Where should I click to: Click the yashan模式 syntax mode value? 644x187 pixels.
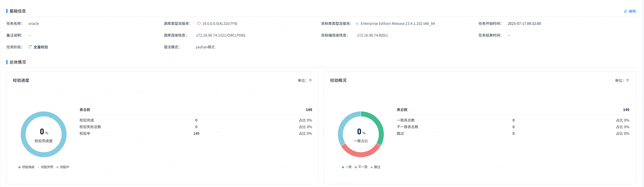(x=205, y=47)
